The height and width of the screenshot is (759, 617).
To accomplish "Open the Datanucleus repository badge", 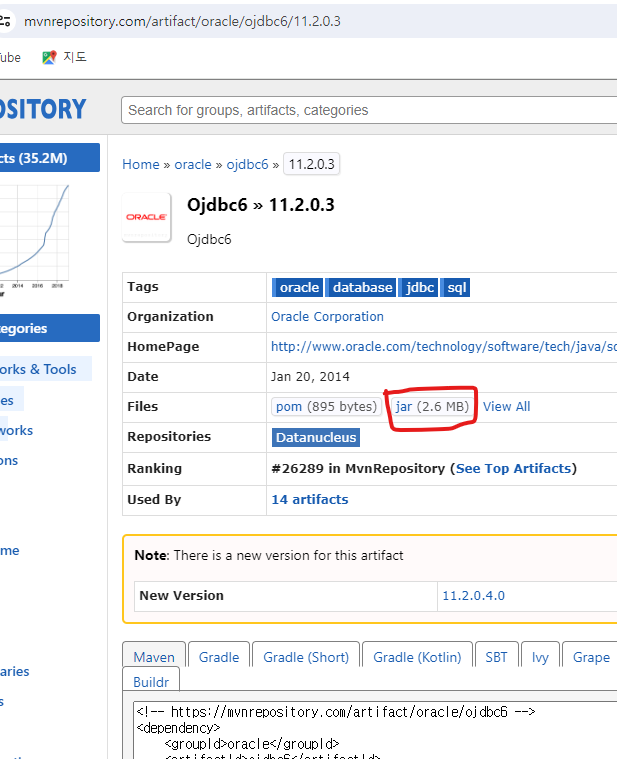I will (x=316, y=438).
